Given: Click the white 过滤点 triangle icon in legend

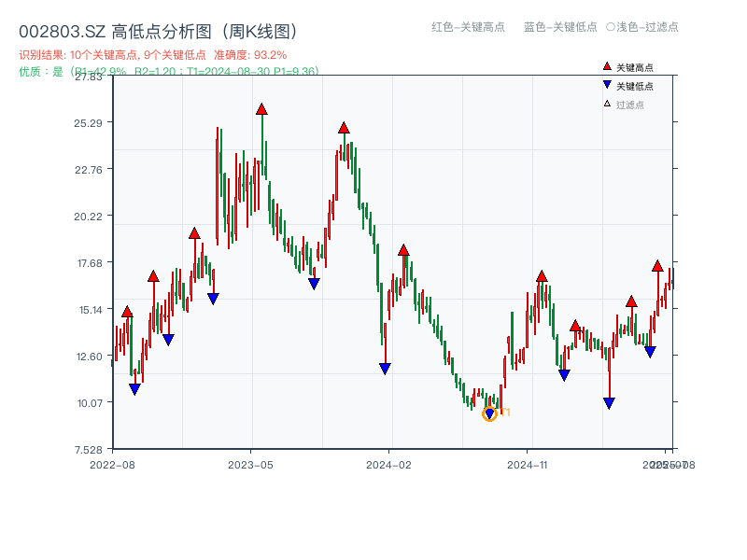Looking at the screenshot, I should [606, 104].
